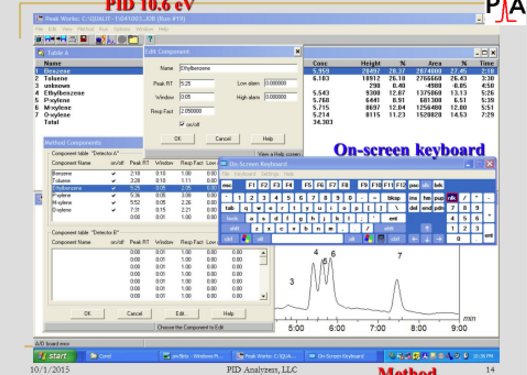Toggle the on/off checkbox in Edit Component
This screenshot has width=527, height=375.
click(x=182, y=124)
